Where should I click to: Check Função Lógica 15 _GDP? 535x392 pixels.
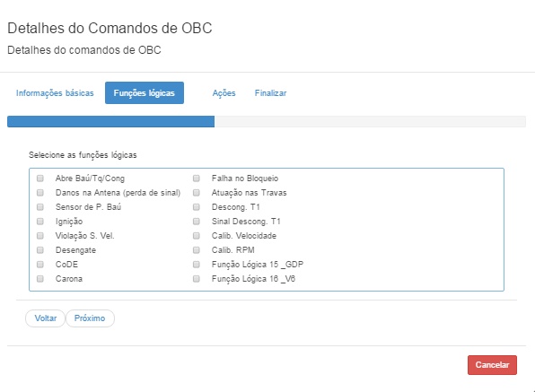pos(197,264)
